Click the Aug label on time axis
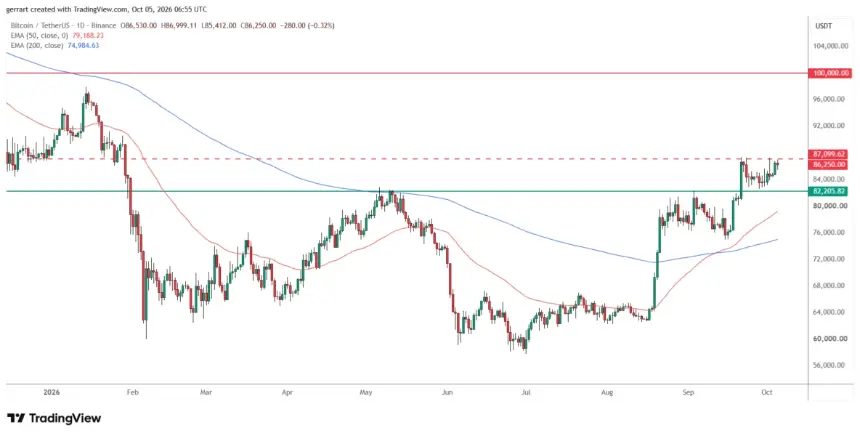Screen dimensions: 860x436 607,393
